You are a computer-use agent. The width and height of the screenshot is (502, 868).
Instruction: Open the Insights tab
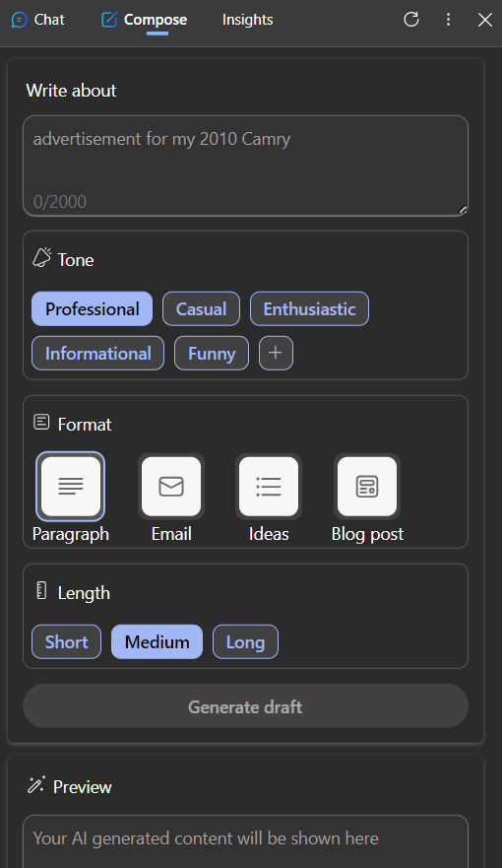248,20
